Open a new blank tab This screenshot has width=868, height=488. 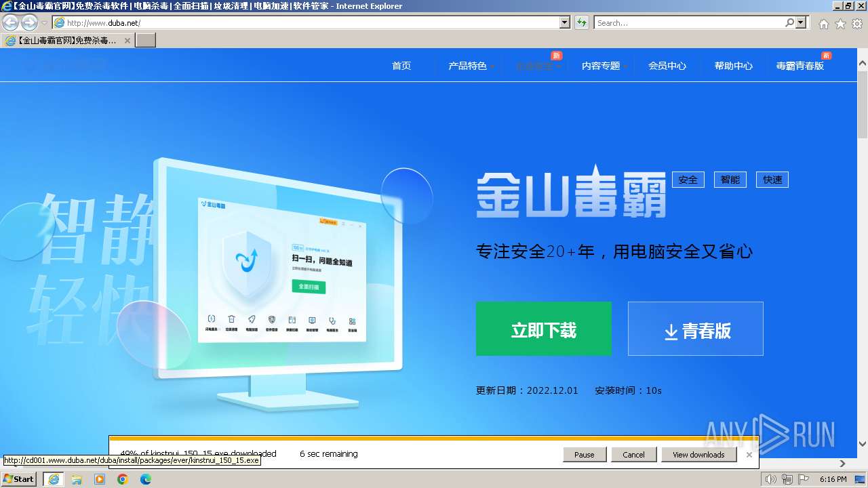coord(146,41)
